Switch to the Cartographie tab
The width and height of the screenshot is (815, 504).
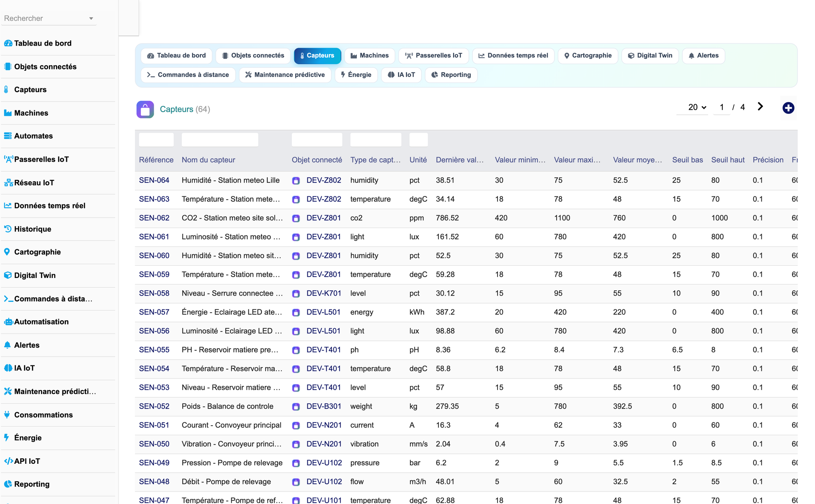[x=588, y=56]
